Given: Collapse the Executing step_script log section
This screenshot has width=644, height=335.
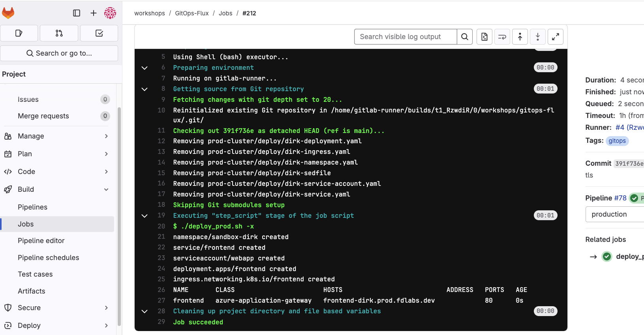Looking at the screenshot, I should 145,216.
